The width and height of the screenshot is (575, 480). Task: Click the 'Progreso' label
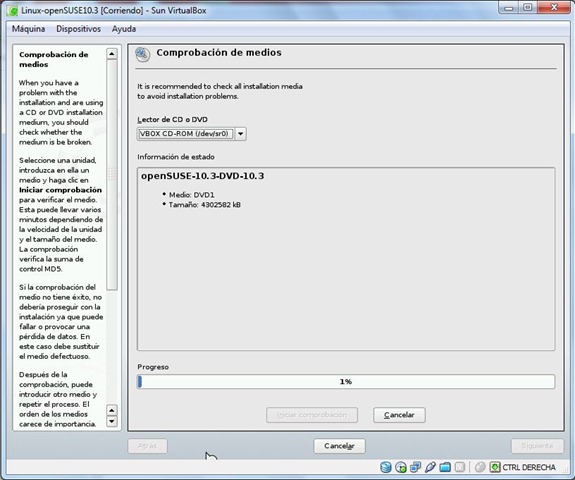(x=153, y=367)
